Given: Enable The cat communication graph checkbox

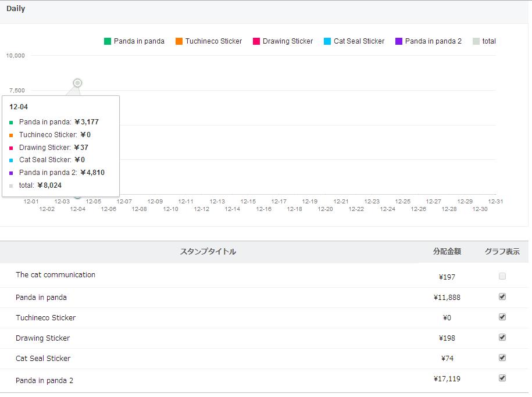Looking at the screenshot, I should coord(502,276).
